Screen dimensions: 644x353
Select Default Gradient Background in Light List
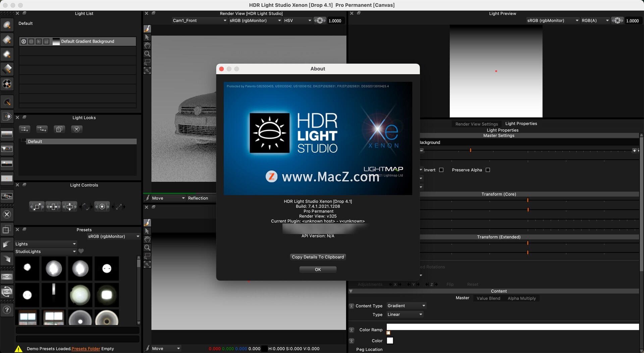[77, 42]
